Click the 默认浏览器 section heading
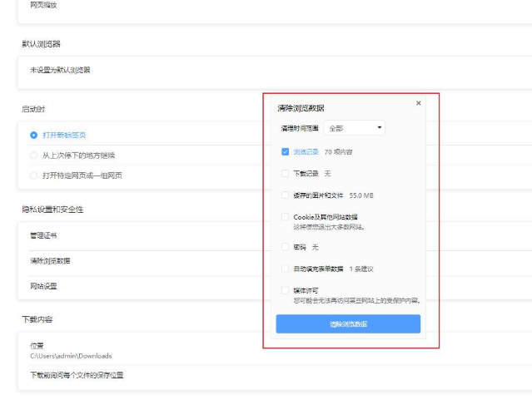This screenshot has width=532, height=400. click(41, 44)
